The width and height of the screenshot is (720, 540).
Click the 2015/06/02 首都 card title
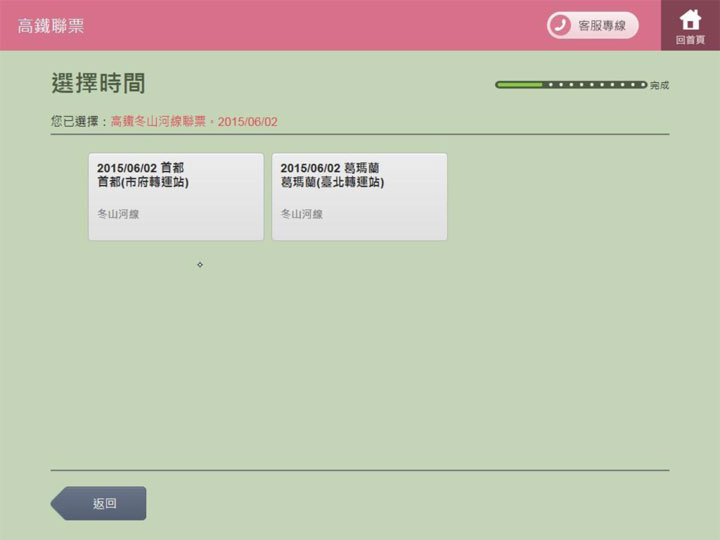coord(140,168)
